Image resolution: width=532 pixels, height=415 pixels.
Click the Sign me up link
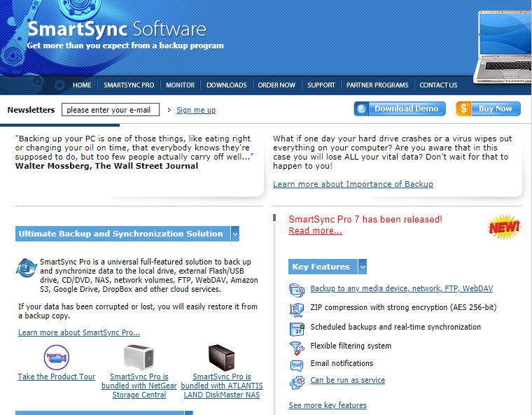[x=196, y=110]
